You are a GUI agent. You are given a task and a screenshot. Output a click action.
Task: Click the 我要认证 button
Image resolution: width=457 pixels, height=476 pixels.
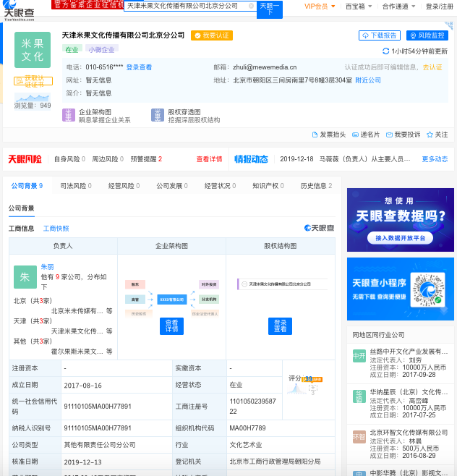[212, 35]
